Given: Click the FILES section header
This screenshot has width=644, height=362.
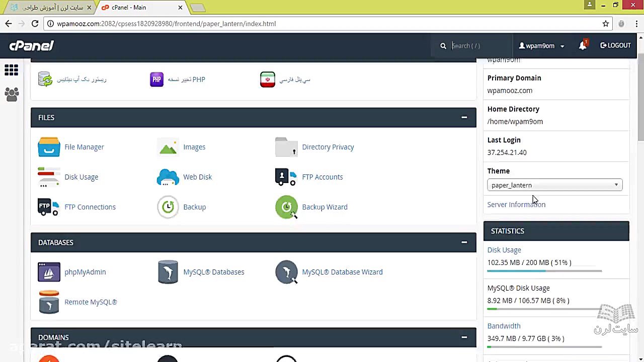Looking at the screenshot, I should (x=253, y=118).
